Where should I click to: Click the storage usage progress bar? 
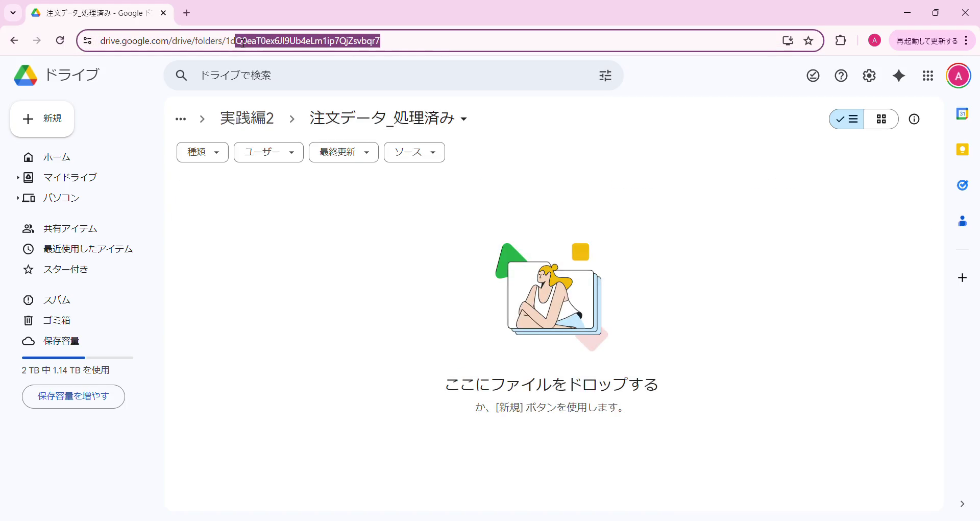tap(77, 357)
